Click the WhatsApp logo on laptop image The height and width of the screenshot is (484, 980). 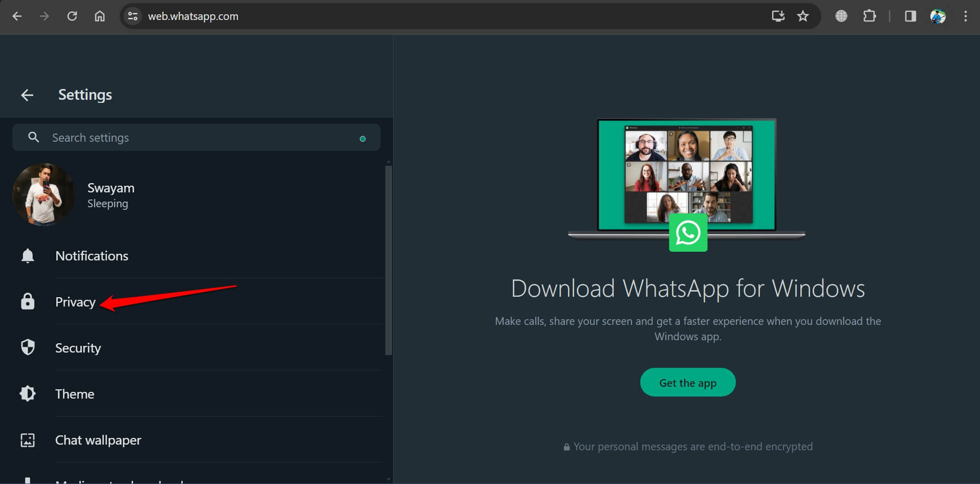coord(688,233)
